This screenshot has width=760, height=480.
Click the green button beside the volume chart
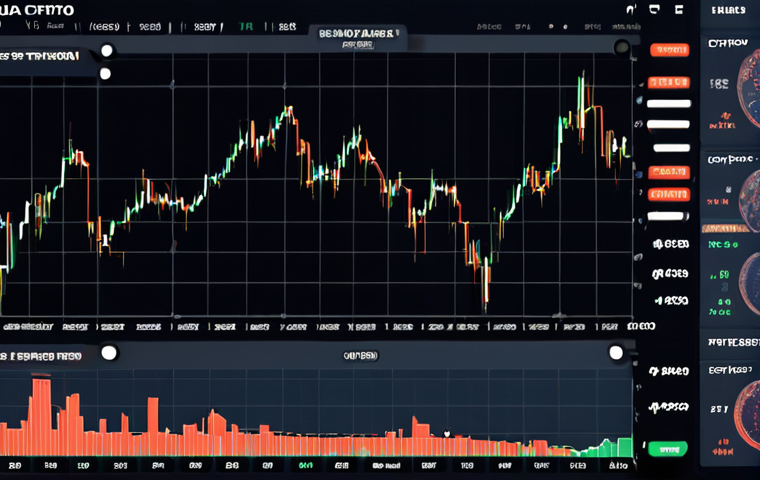[x=668, y=449]
